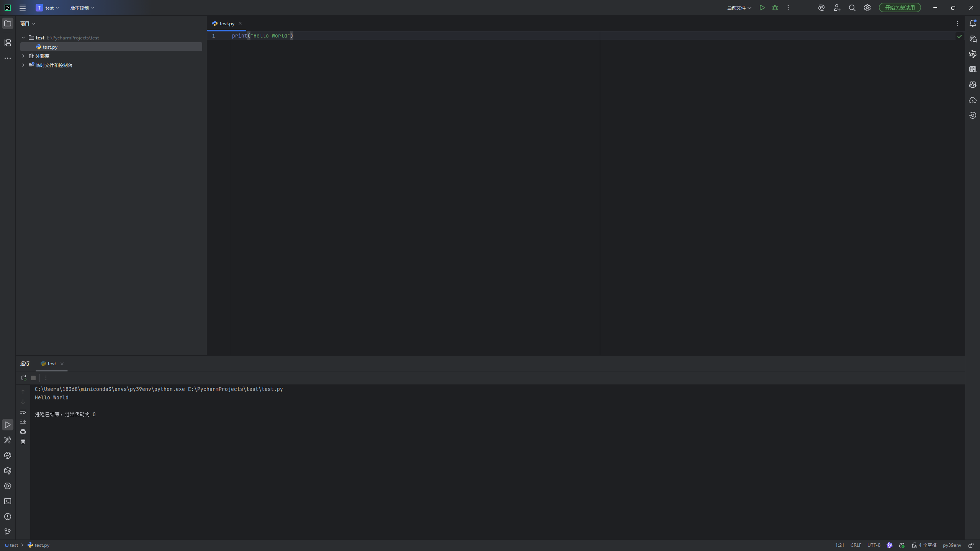Viewport: 980px width, 551px height.
Task: Open the Python Console tool window
Action: 8,455
